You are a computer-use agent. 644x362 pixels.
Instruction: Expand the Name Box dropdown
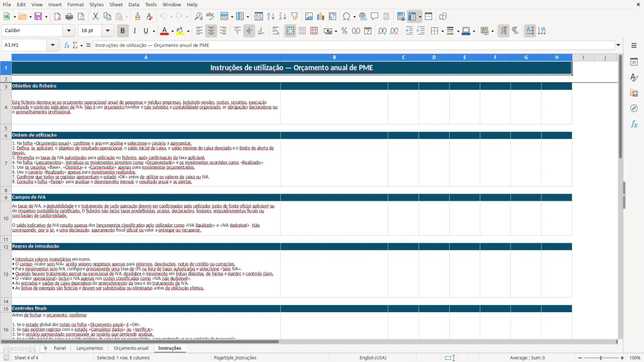point(53,45)
